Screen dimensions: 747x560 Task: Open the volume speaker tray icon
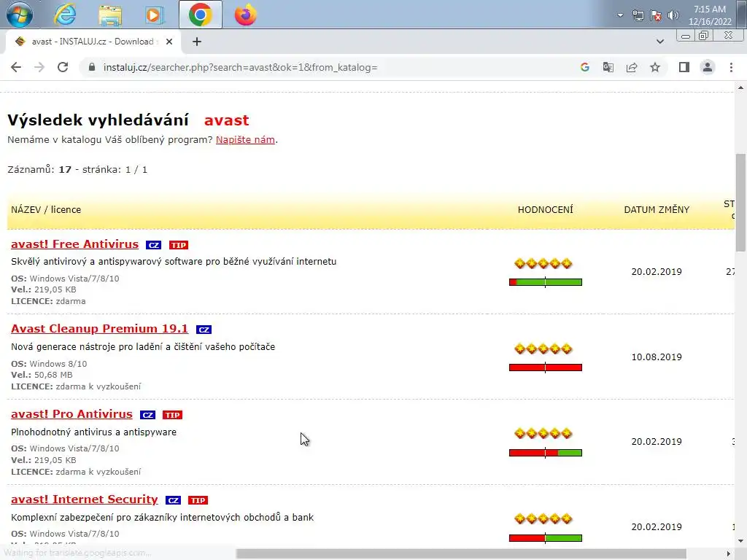673,15
